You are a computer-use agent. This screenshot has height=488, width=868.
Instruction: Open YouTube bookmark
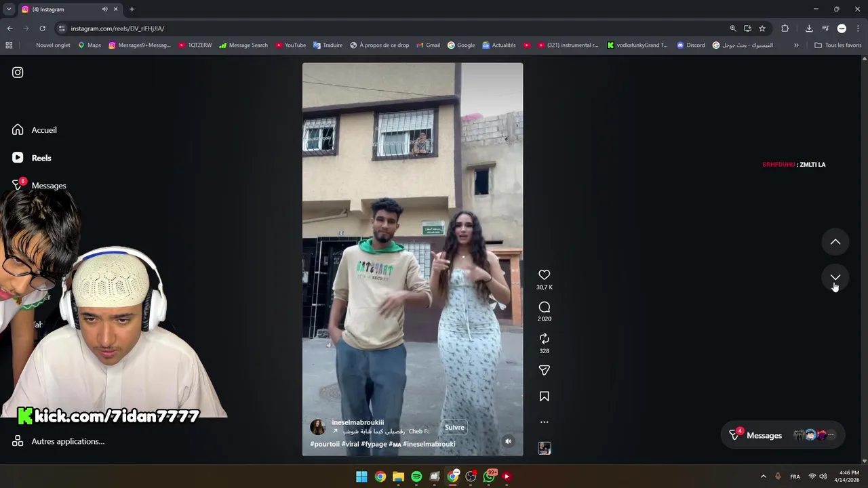point(290,45)
